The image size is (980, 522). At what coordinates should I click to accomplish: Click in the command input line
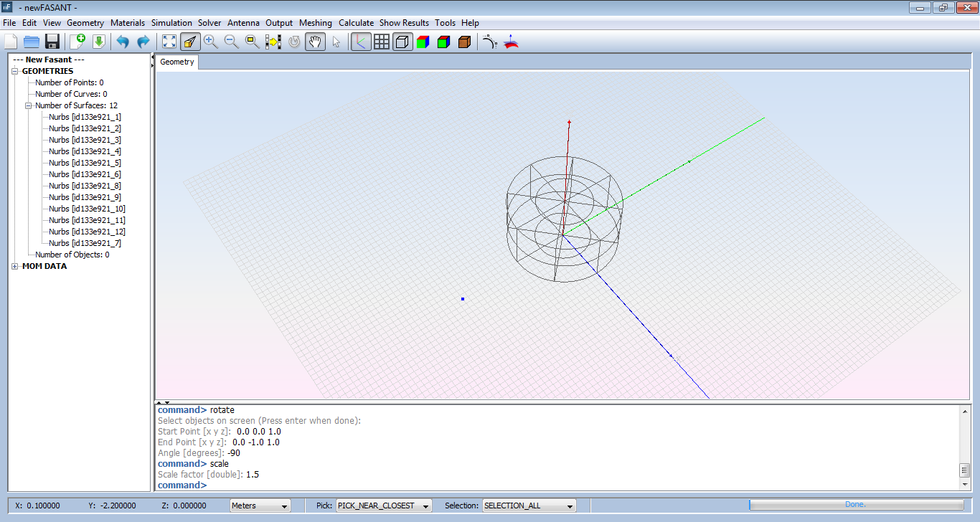(502, 485)
